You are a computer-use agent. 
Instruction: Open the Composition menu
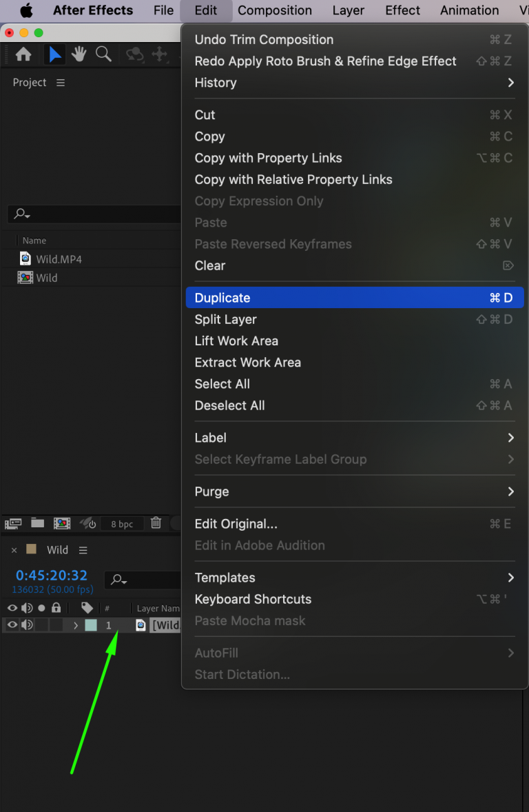[275, 10]
